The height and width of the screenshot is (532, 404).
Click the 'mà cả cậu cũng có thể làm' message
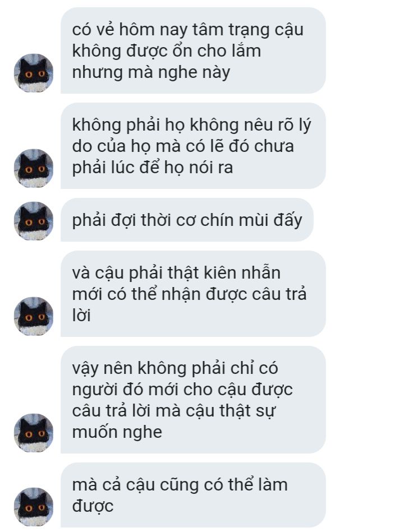193,495
